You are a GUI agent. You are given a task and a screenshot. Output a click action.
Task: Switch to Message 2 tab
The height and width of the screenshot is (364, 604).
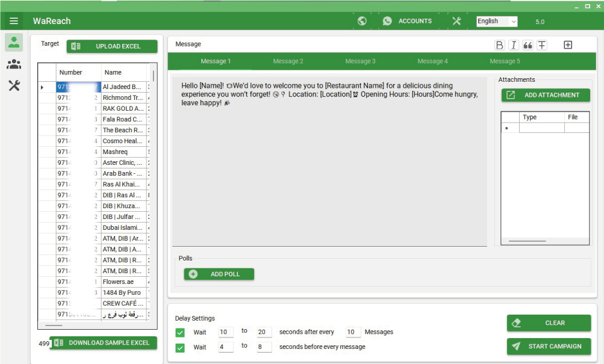click(x=288, y=61)
